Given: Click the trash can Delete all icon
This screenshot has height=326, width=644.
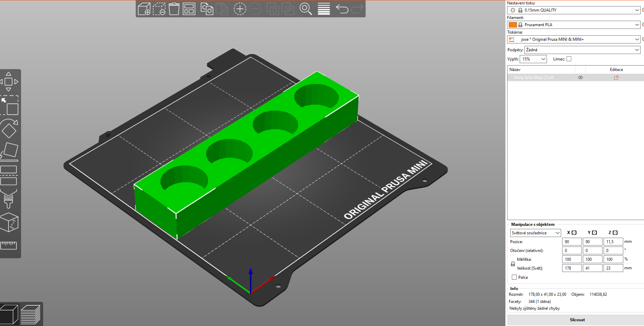Looking at the screenshot, I should pyautogui.click(x=174, y=9).
